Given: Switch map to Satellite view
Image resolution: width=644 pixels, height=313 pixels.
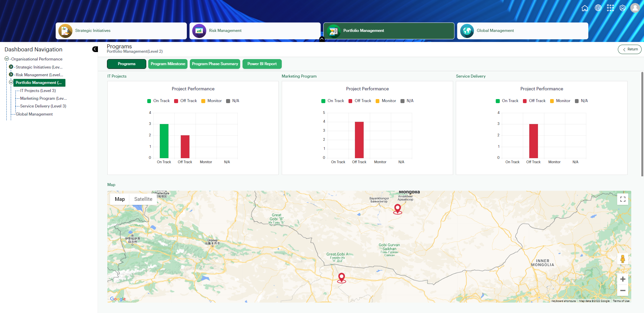Looking at the screenshot, I should (x=143, y=199).
